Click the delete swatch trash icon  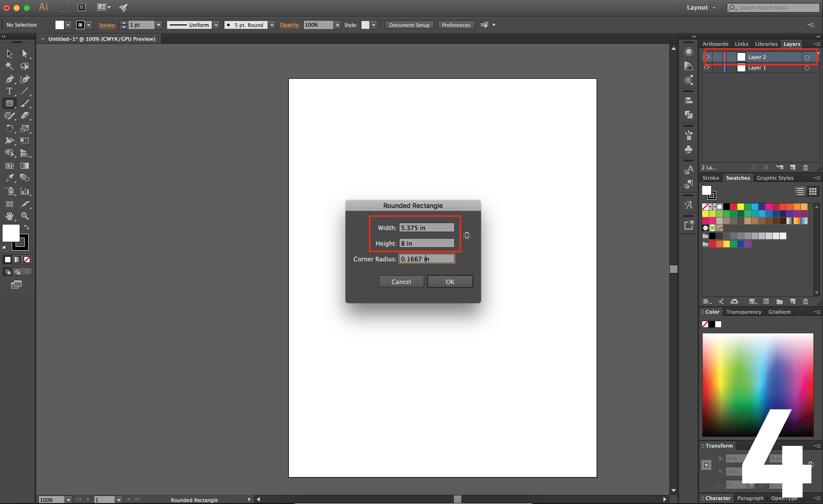(x=806, y=302)
